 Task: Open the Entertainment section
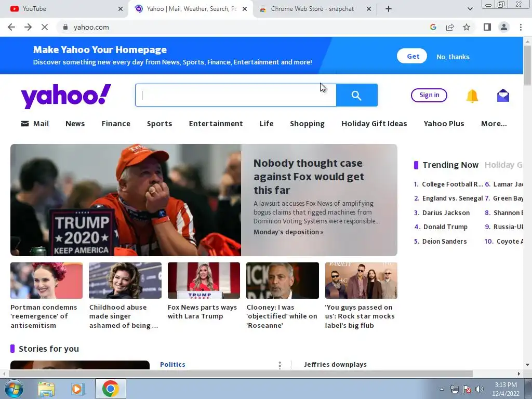(x=216, y=124)
